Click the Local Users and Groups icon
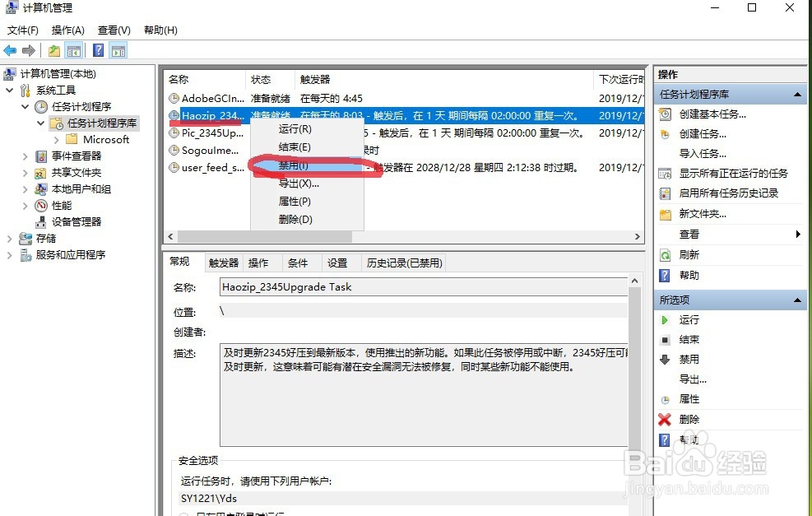The width and height of the screenshot is (812, 516). coord(41,189)
